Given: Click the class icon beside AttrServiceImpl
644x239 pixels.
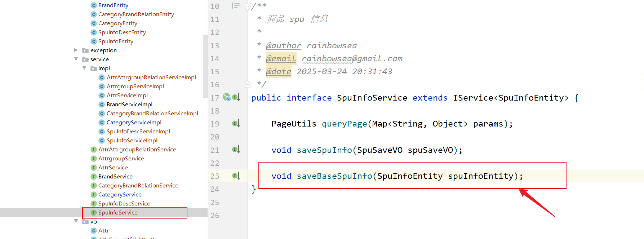Looking at the screenshot, I should 102,96.
